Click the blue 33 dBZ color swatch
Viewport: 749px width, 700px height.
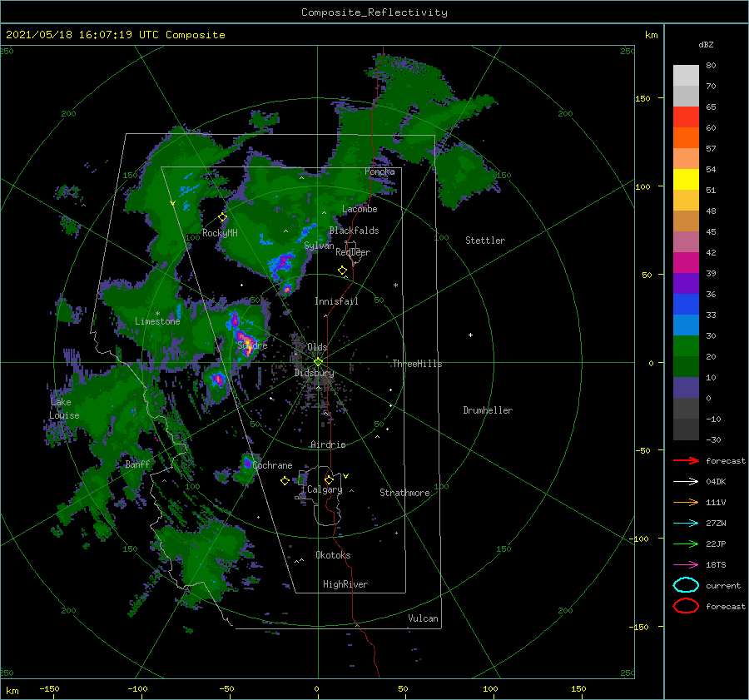(686, 305)
